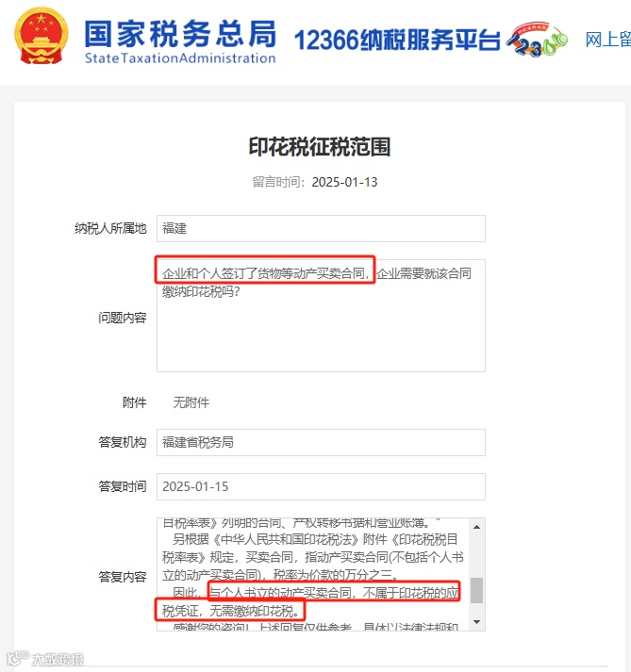Click the 答复内容 reply text area

tap(313, 574)
